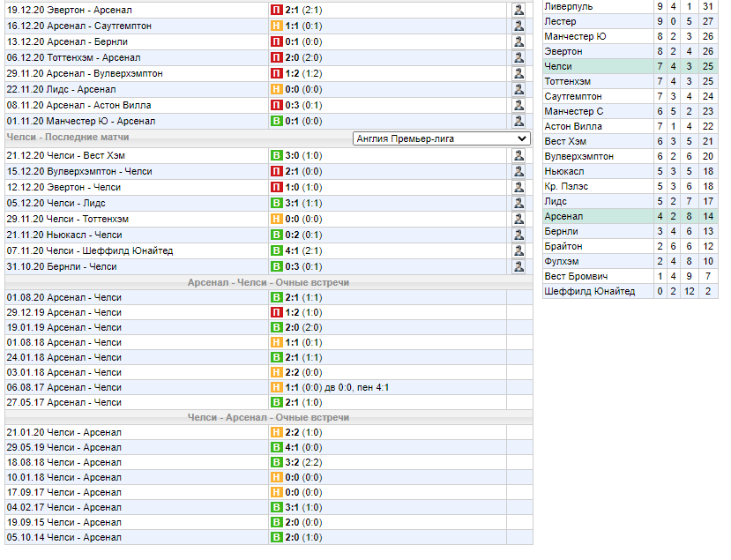Screen dimensions: 731x560
Task: Click lineup icon for Челси - Шеффилд Юнайтед
Action: pyautogui.click(x=518, y=250)
